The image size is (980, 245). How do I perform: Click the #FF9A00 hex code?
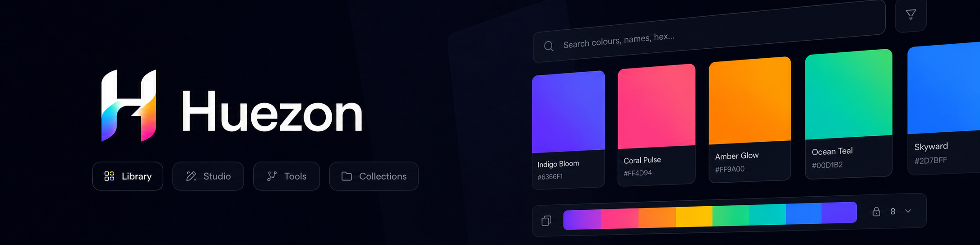pos(730,169)
